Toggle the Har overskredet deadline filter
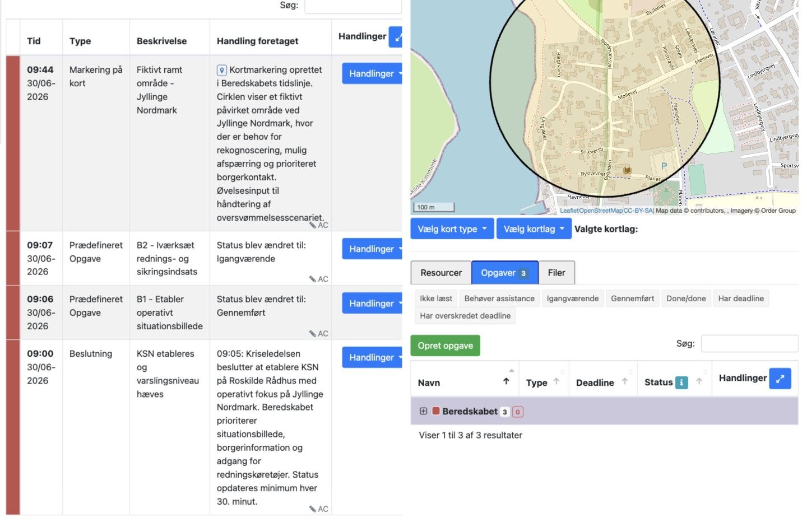Image resolution: width=807 pixels, height=532 pixels. point(465,316)
